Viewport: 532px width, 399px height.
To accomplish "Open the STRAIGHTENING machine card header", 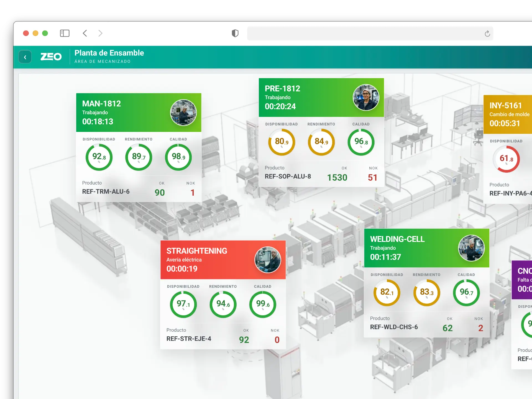I will (x=223, y=260).
